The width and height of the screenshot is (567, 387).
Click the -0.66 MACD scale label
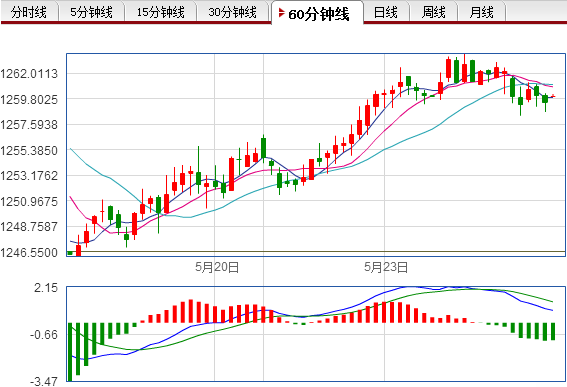click(x=44, y=335)
